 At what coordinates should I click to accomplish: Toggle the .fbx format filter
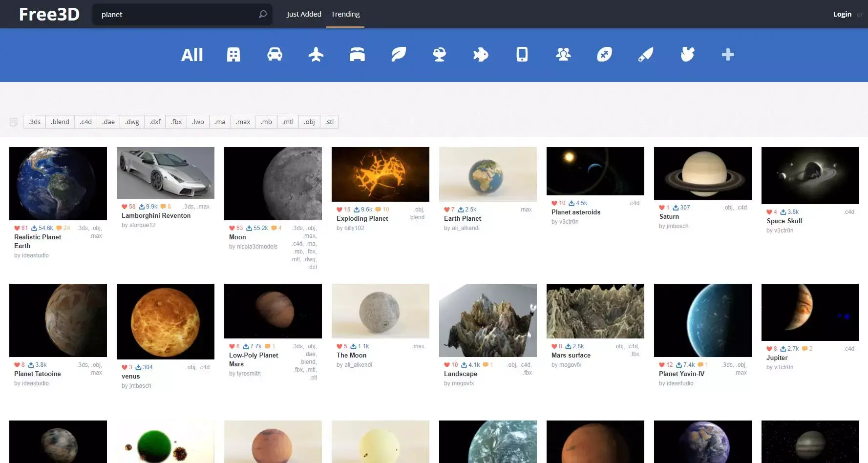pyautogui.click(x=176, y=122)
